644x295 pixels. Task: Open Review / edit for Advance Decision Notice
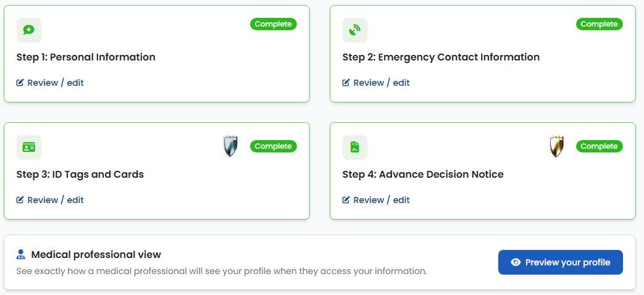[x=376, y=200]
